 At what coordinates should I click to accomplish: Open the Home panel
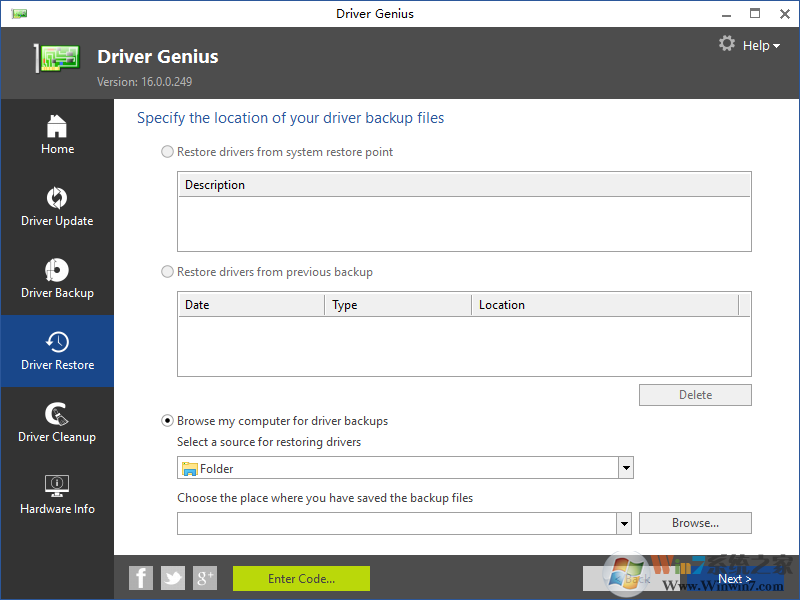click(x=57, y=135)
